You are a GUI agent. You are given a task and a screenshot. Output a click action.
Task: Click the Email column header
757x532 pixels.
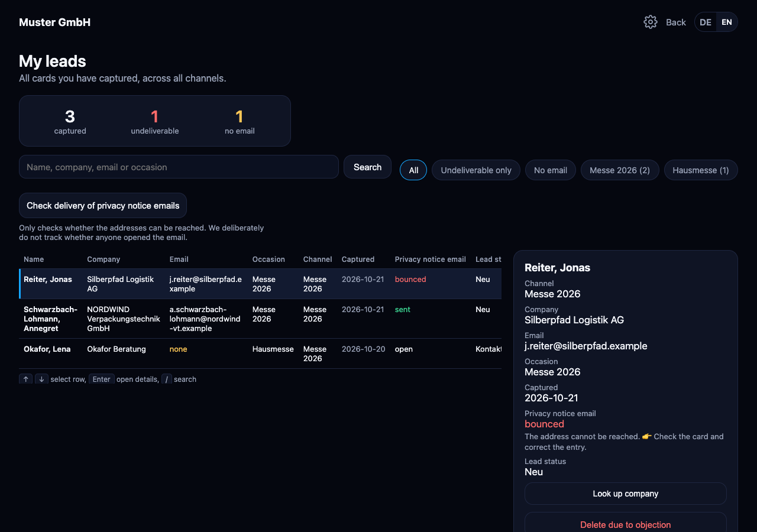tap(179, 259)
